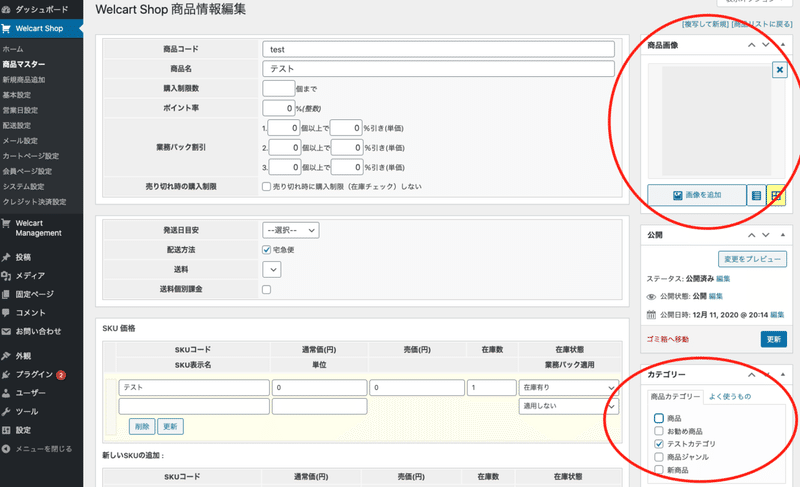800x487 pixels.
Task: Move 商品画像 panel down
Action: (766, 45)
